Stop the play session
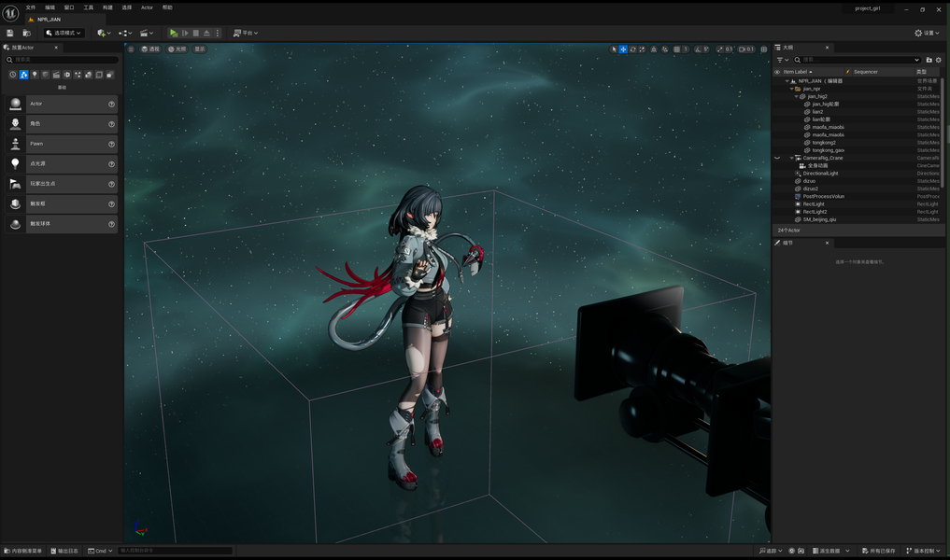950x560 pixels. (195, 33)
